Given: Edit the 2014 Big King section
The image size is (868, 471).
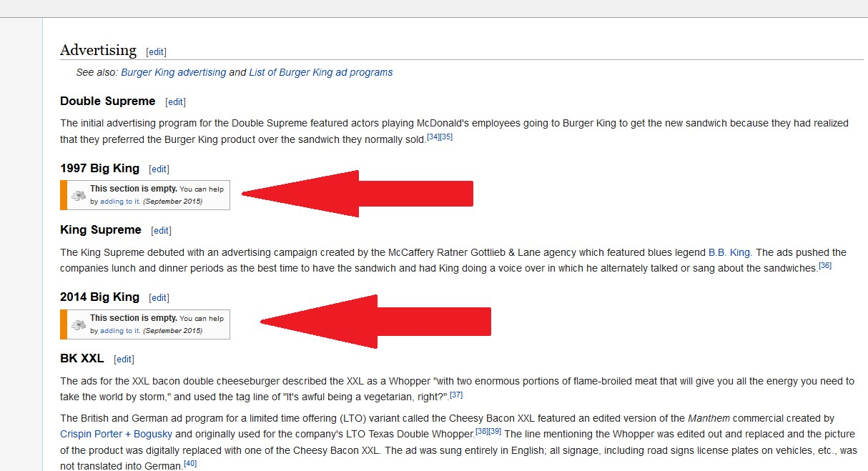Looking at the screenshot, I should (159, 298).
